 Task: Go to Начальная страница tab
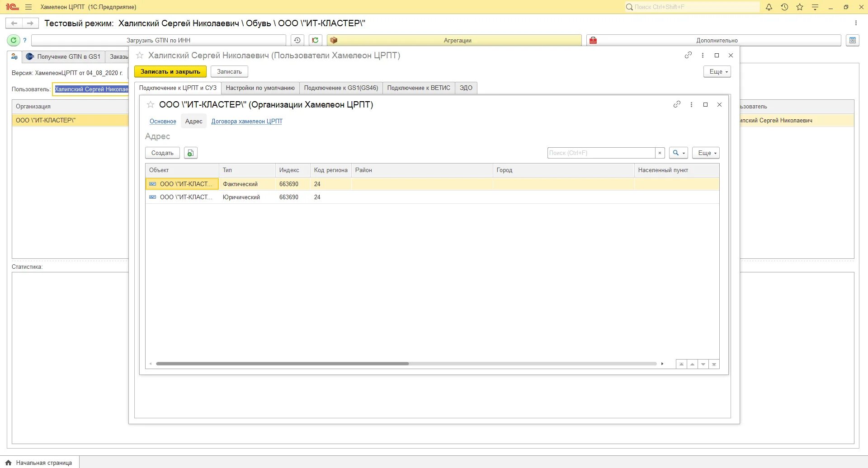coord(39,463)
